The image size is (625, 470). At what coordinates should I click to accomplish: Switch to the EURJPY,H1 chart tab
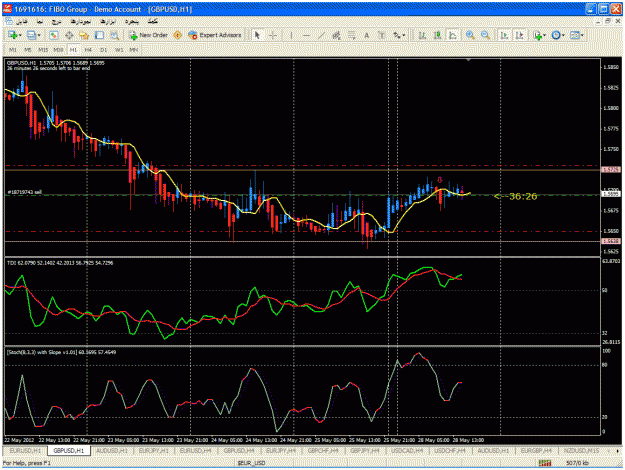[153, 450]
